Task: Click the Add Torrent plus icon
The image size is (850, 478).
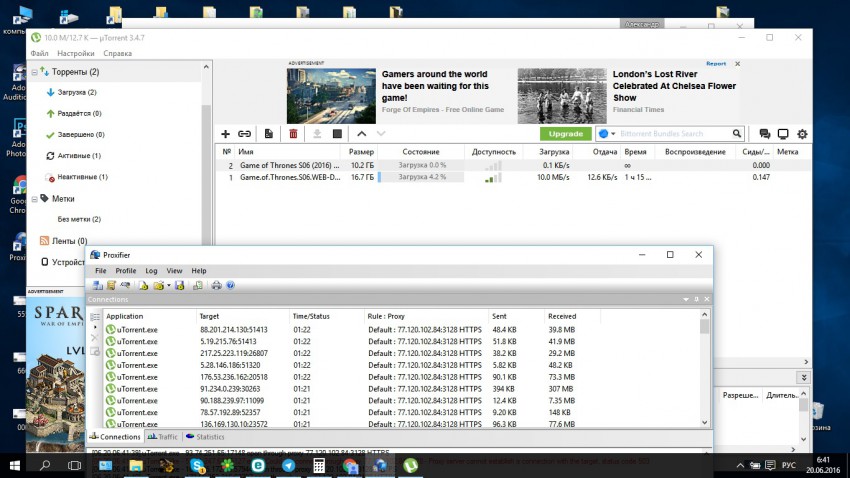Action: point(225,134)
